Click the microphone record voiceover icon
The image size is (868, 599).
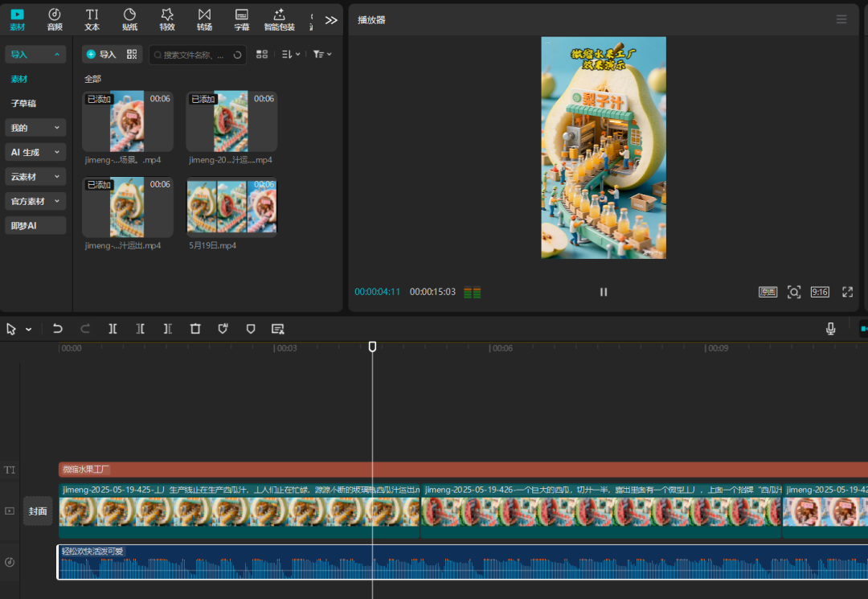[x=830, y=329]
